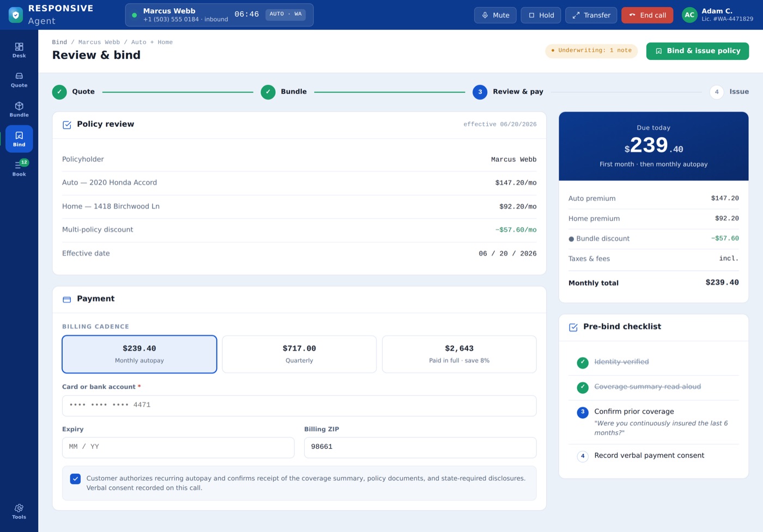Mark step 3 Confirm prior coverage
This screenshot has width=763, height=532.
[583, 412]
